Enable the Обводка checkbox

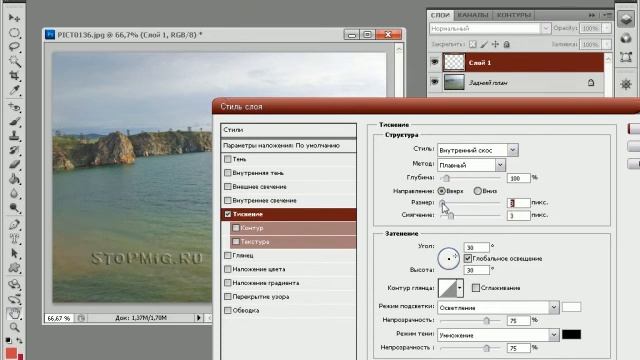(228, 310)
